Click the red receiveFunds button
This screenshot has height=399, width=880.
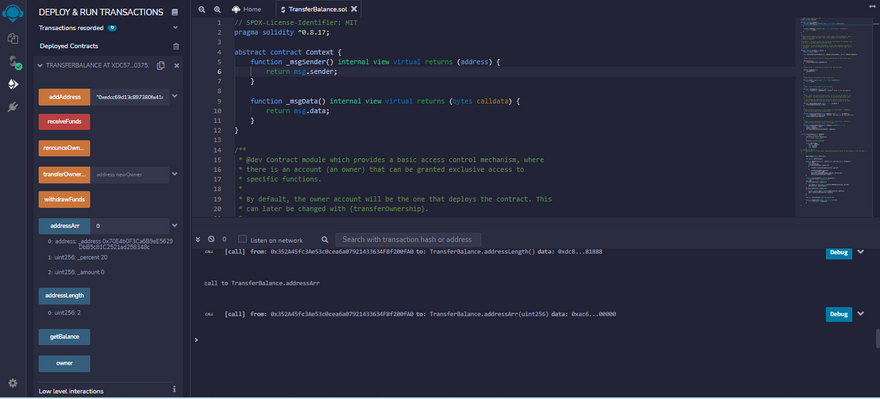tap(65, 122)
